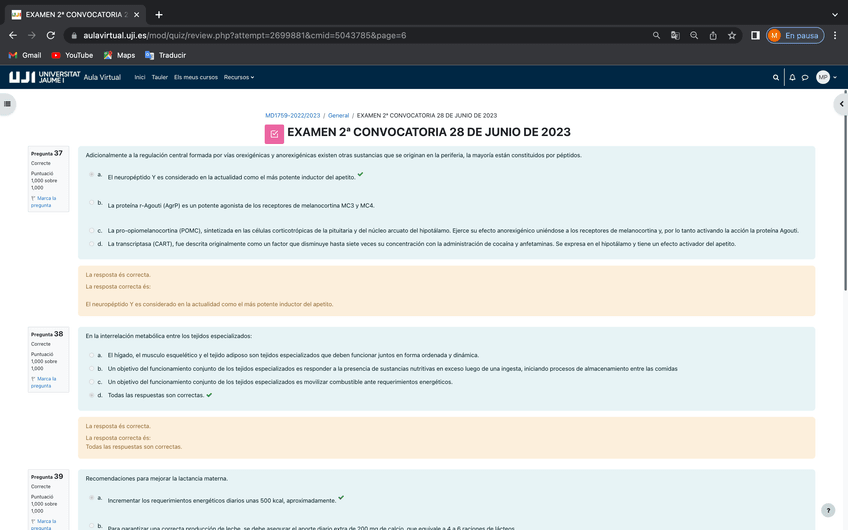Open the left course index drawer
Screen dimensions: 848x530
8,103
